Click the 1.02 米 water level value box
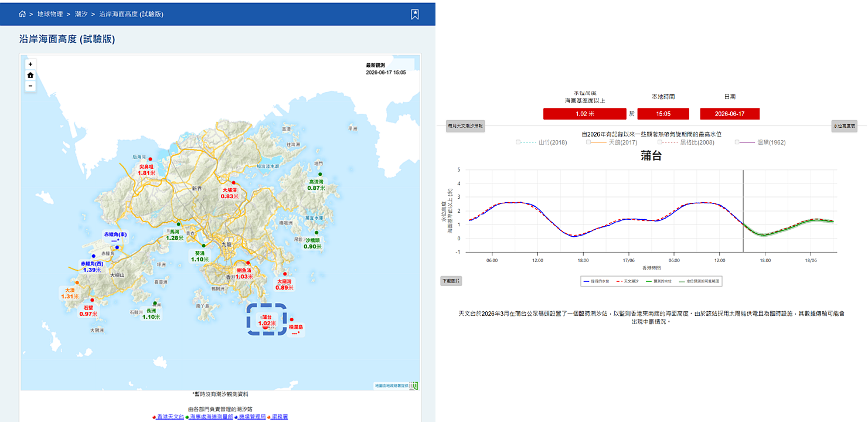Screen dimensions: 868x422 coord(585,114)
